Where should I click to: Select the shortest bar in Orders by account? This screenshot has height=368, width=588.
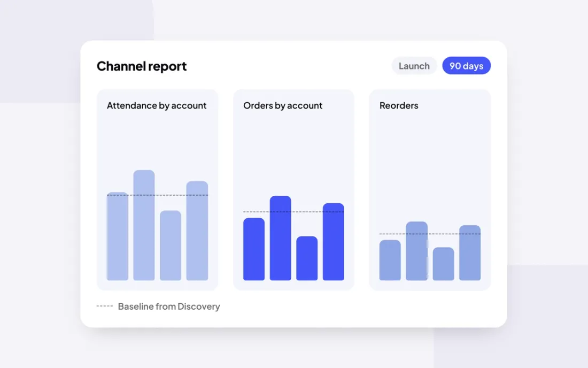[307, 258]
